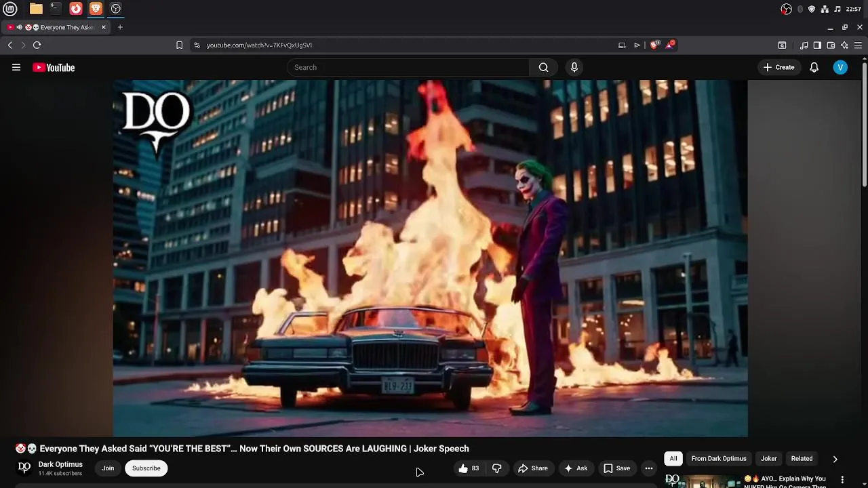This screenshot has height=488, width=868.
Task: Open Brave playlist music icon
Action: (x=804, y=45)
